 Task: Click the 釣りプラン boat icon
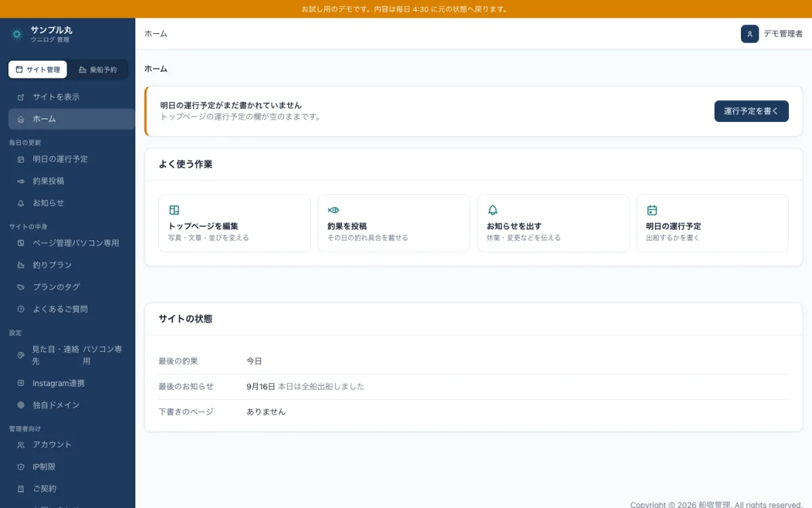[21, 265]
